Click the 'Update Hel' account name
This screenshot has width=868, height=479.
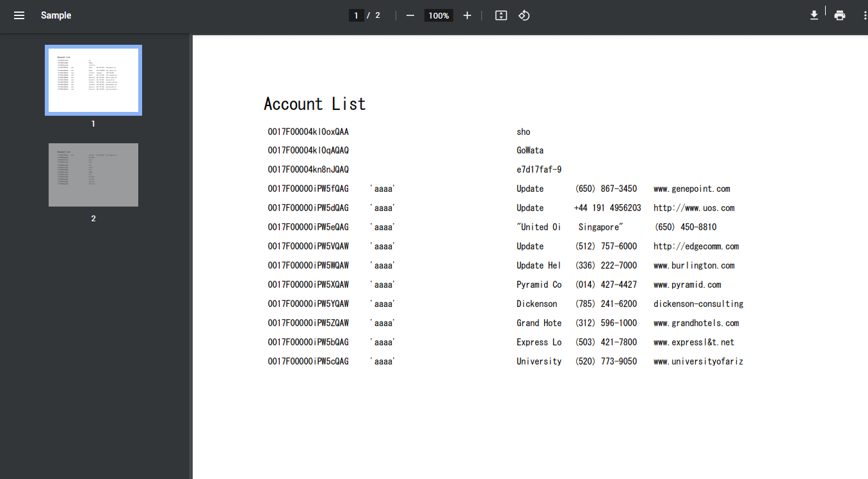tap(539, 265)
